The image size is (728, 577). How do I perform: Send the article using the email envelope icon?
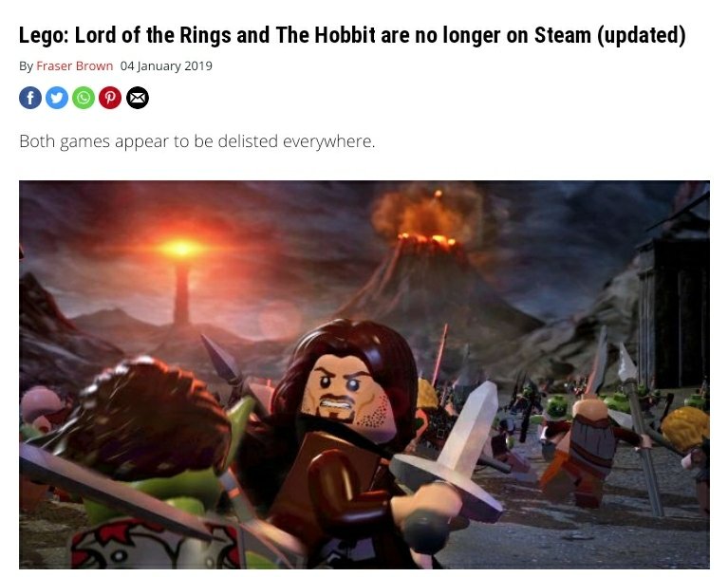click(138, 98)
